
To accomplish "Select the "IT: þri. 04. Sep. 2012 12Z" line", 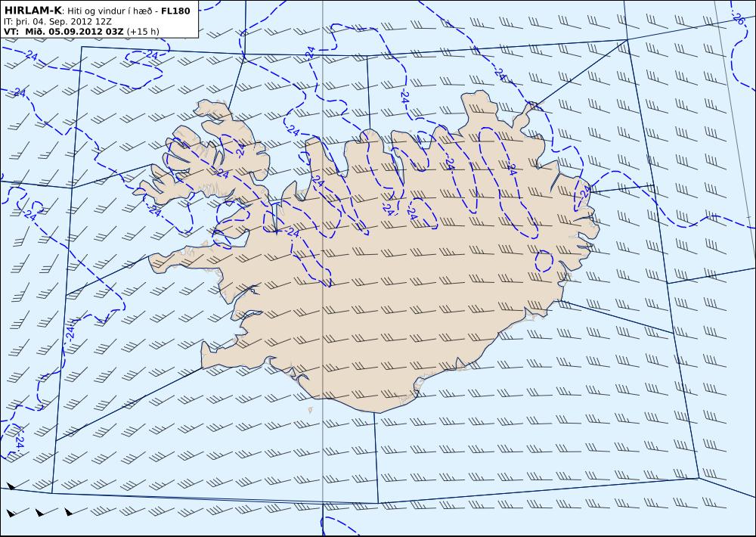I will tap(57, 21).
